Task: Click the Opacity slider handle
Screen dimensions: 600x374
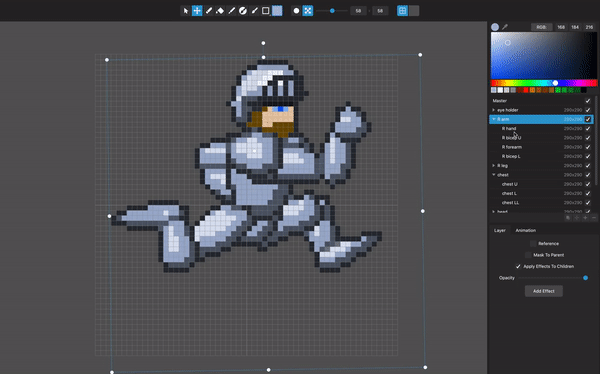Action: (x=585, y=278)
